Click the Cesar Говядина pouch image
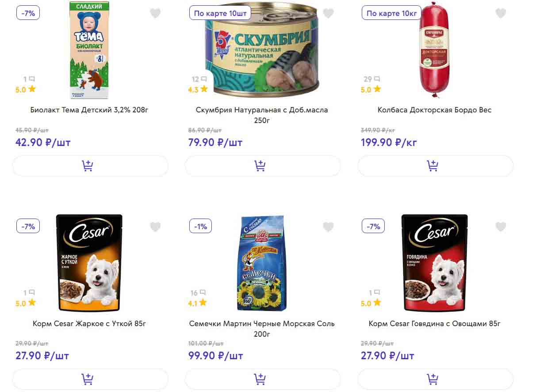The height and width of the screenshot is (392, 536). (434, 263)
